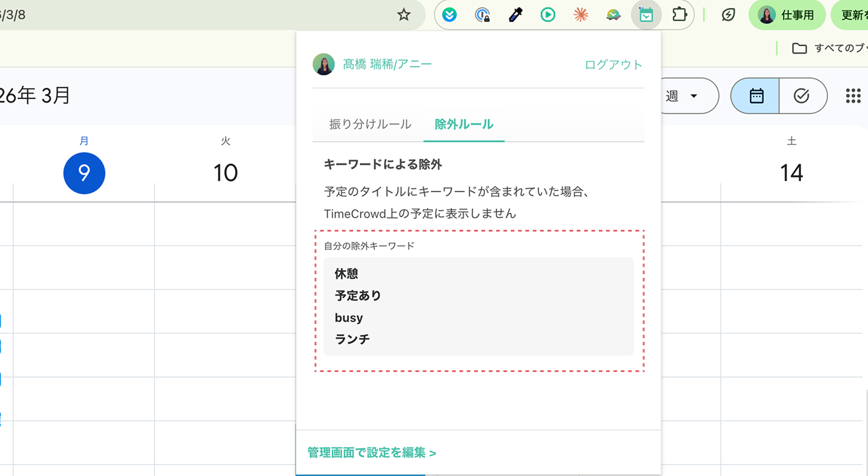This screenshot has height=476, width=868.
Task: Click the orange starburst extension icon
Action: pyautogui.click(x=580, y=15)
